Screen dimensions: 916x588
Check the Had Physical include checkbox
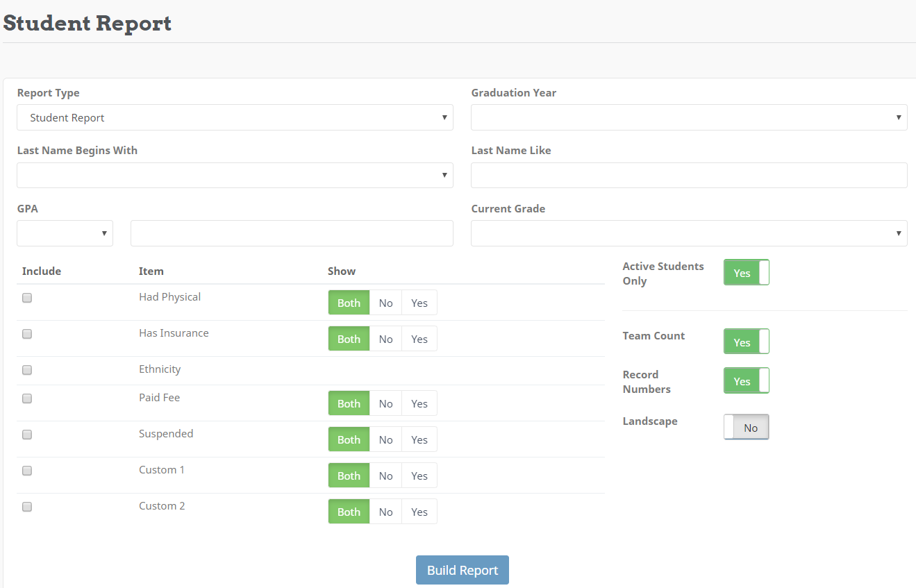click(x=27, y=298)
